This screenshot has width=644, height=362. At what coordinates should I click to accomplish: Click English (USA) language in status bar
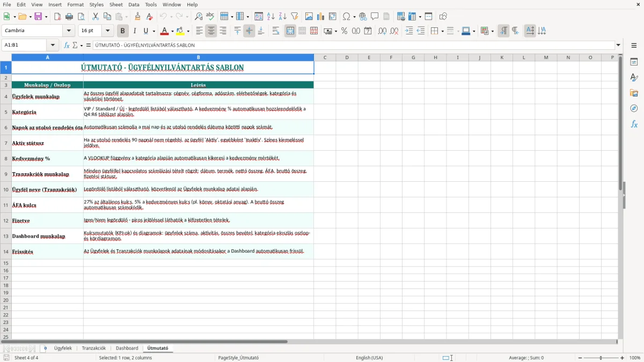(x=369, y=358)
